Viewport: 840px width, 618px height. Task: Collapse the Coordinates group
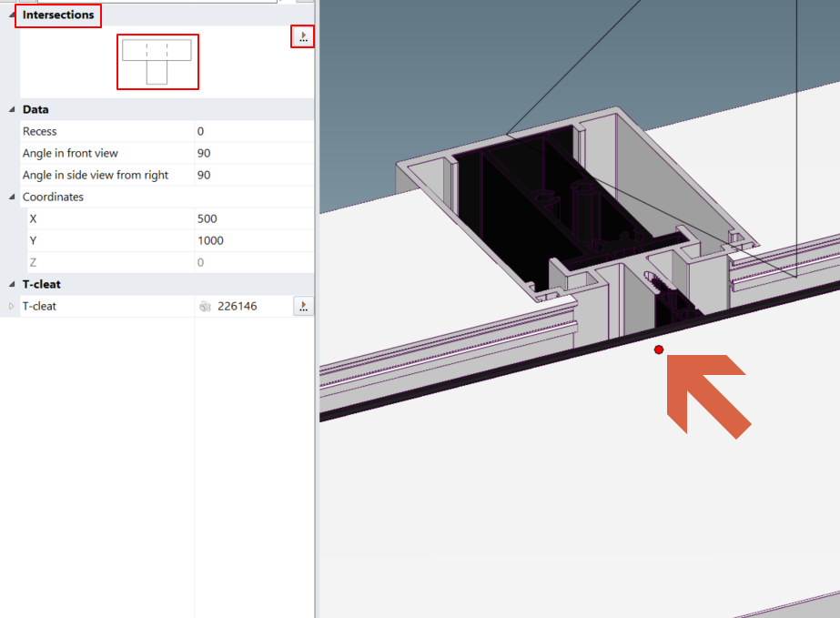[x=12, y=197]
